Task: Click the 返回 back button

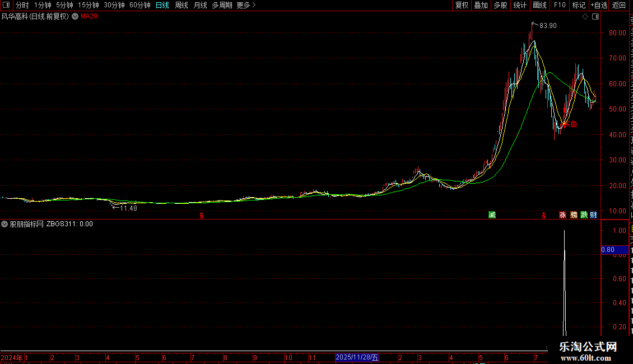Action: tap(618, 5)
